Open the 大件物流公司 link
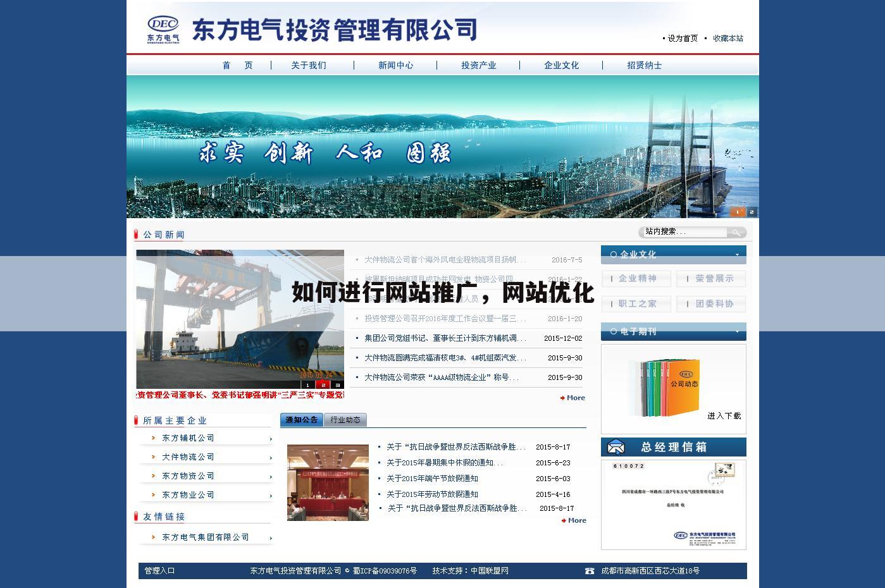885x588 pixels. [189, 457]
